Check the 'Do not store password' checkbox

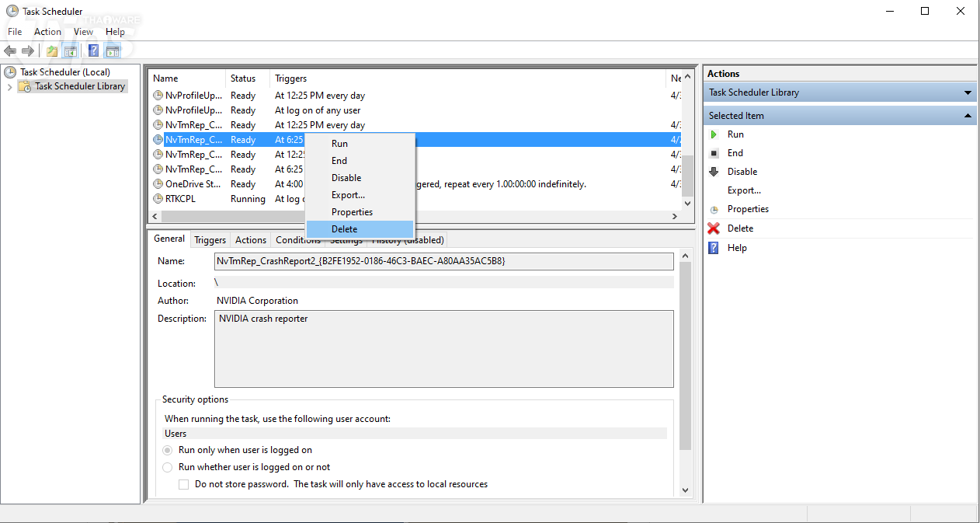pyautogui.click(x=184, y=484)
